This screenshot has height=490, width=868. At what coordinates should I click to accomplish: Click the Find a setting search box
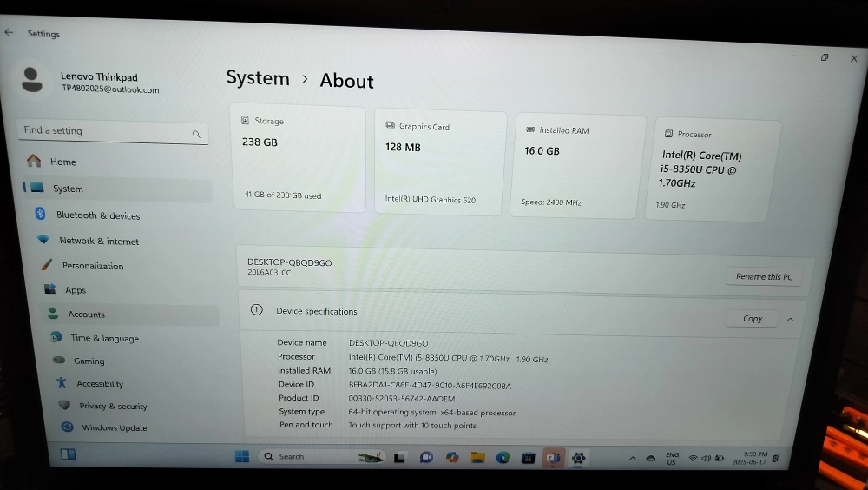(x=106, y=131)
